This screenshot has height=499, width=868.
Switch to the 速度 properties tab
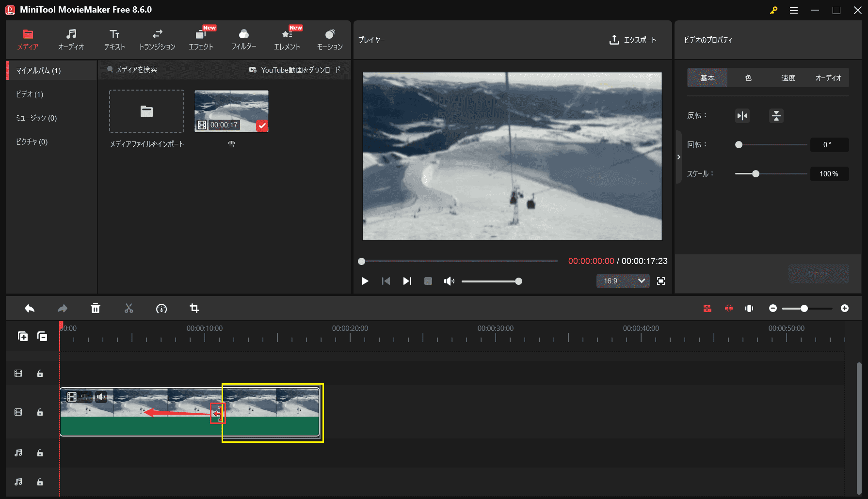(788, 78)
